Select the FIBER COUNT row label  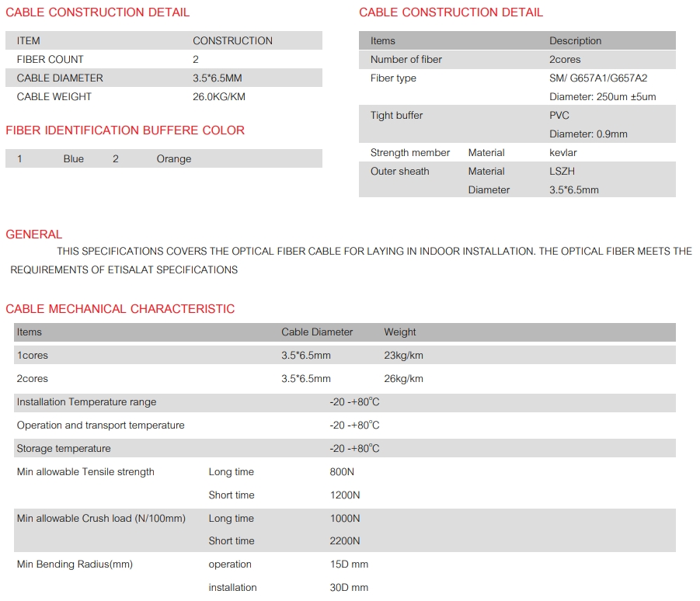pos(50,60)
